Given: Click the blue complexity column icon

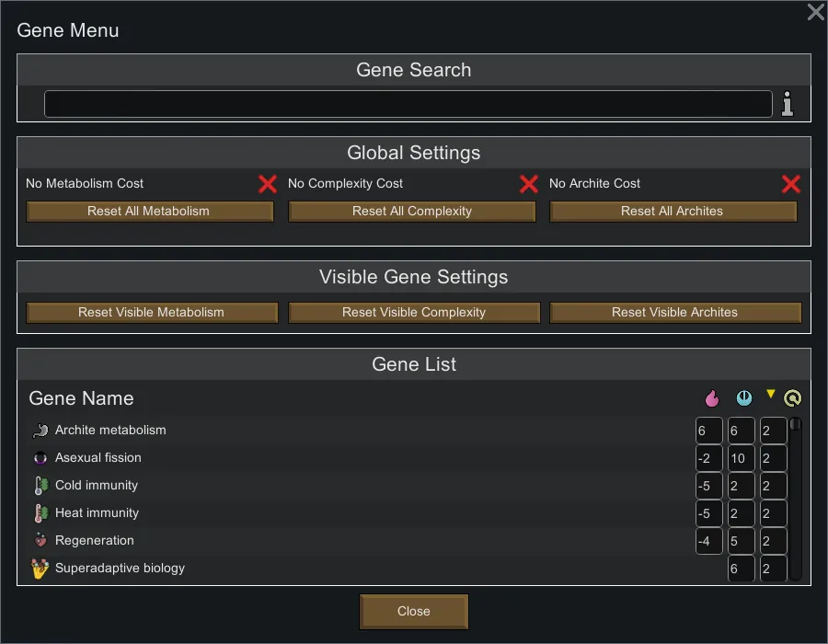Looking at the screenshot, I should [744, 398].
